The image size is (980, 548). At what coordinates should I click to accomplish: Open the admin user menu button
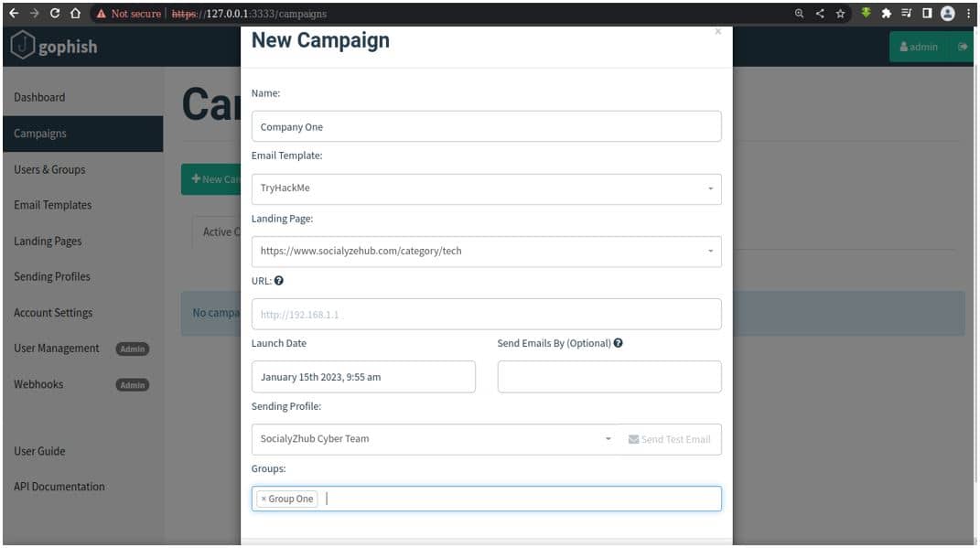pos(919,47)
